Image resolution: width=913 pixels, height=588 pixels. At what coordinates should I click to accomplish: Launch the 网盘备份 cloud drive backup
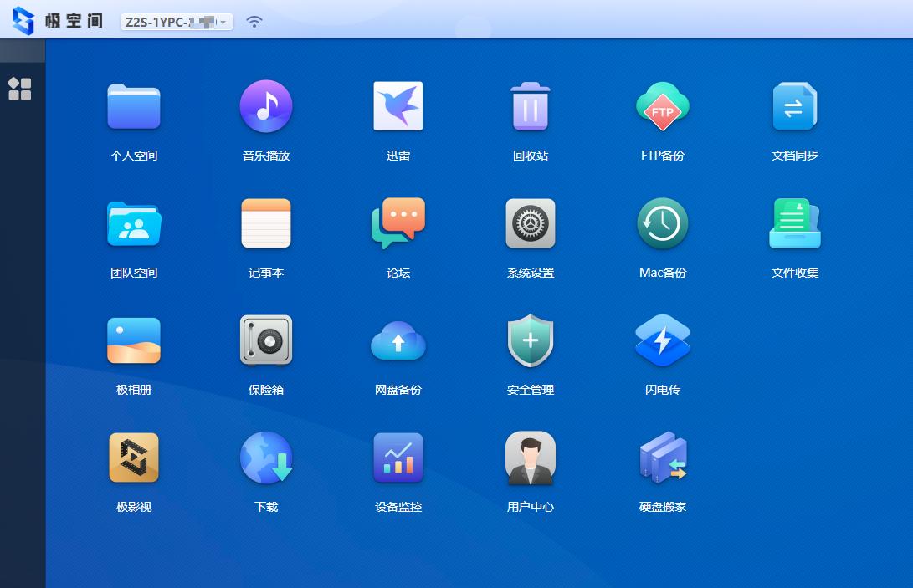click(x=398, y=341)
